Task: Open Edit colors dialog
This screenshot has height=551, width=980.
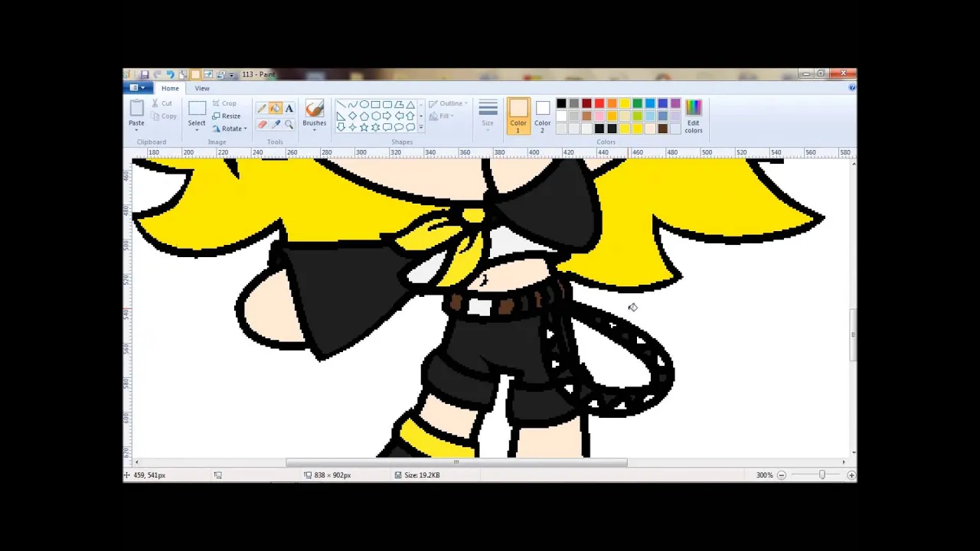Action: (694, 116)
